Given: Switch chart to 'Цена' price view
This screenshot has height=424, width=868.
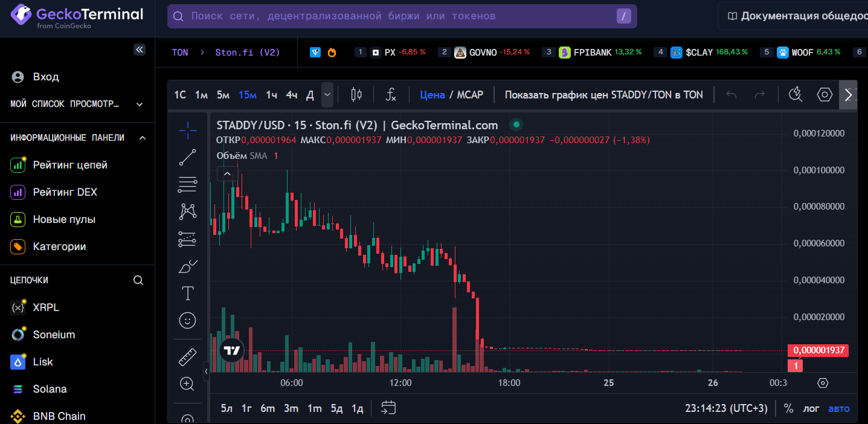Looking at the screenshot, I should coord(432,94).
